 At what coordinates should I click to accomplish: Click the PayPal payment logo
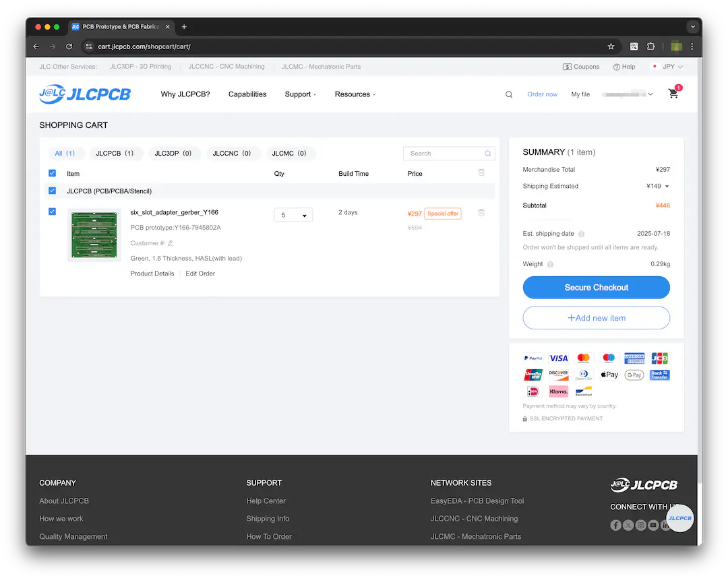coord(533,358)
